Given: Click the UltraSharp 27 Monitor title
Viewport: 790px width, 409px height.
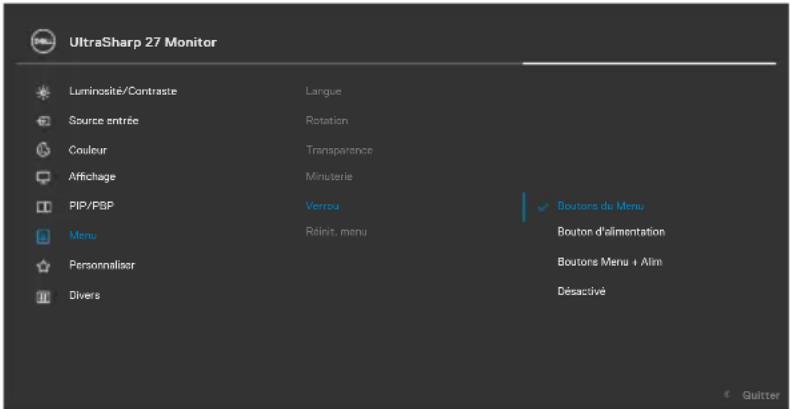Looking at the screenshot, I should coord(143,42).
